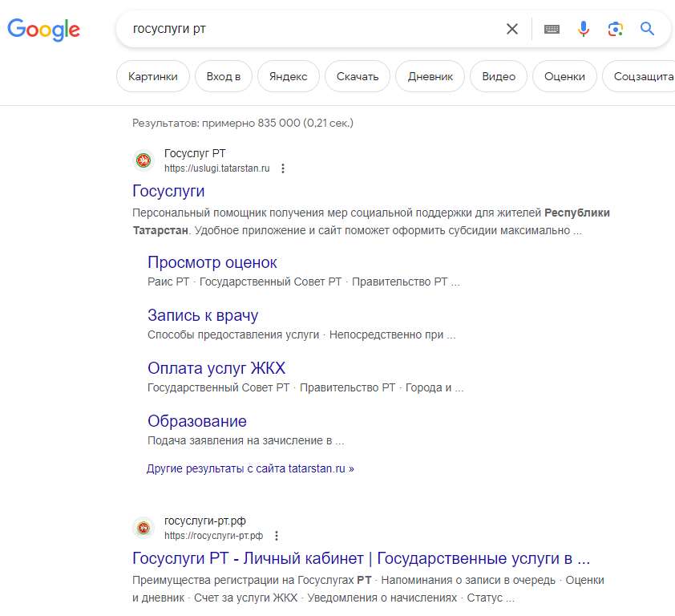Start voice search with the microphone icon
This screenshot has width=675, height=616.
584,30
